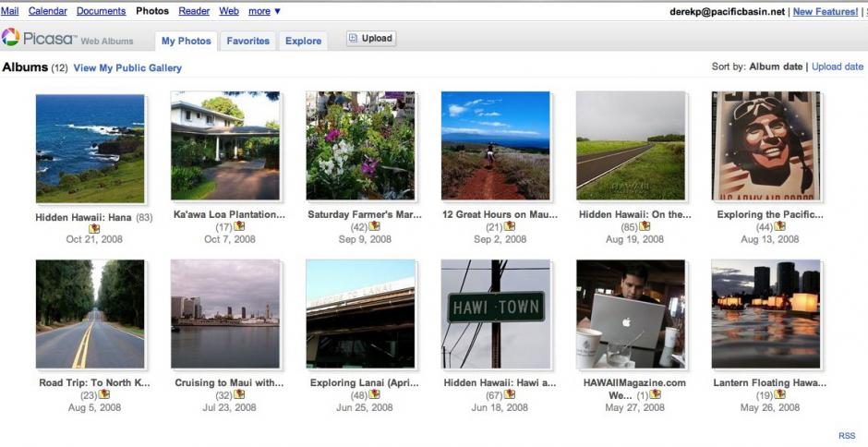Open the Explore tab
Screen dimensions: 868x447
tap(303, 41)
